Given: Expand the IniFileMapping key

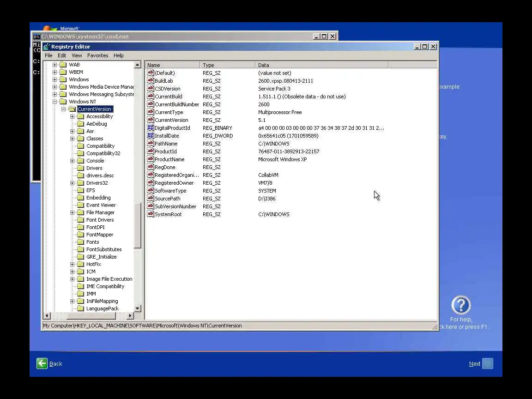Looking at the screenshot, I should (x=72, y=301).
